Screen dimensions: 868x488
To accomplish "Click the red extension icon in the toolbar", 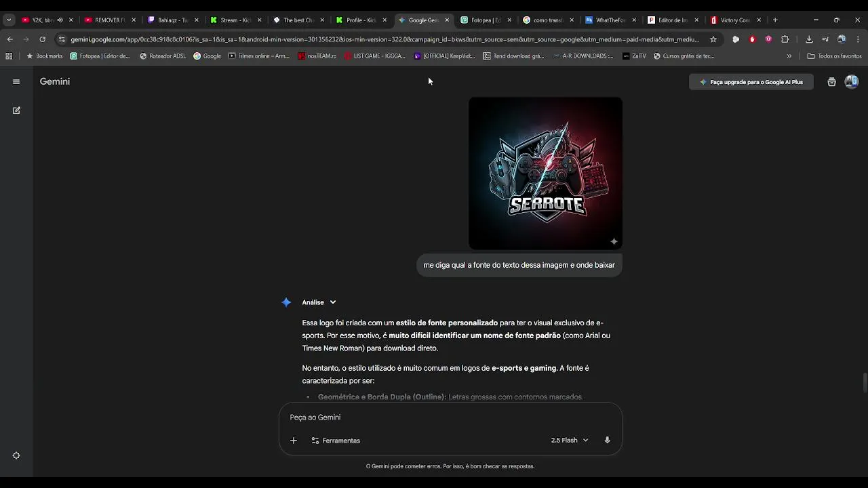I will coord(752,39).
